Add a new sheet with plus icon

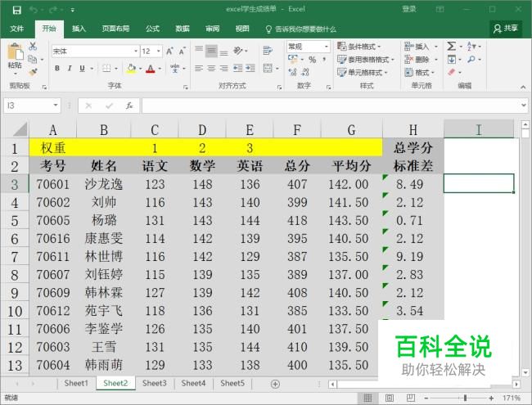point(275,384)
